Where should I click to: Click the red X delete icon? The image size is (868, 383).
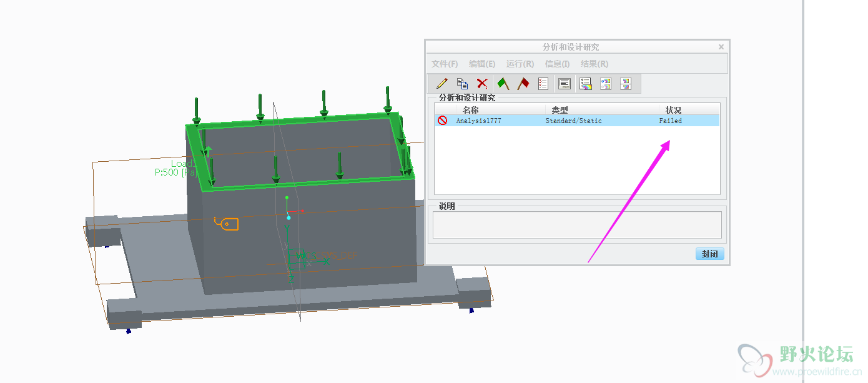coord(482,84)
